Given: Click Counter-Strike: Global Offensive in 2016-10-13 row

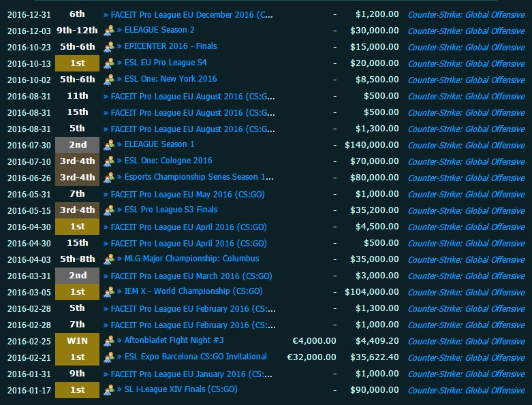Looking at the screenshot, I should tap(466, 64).
